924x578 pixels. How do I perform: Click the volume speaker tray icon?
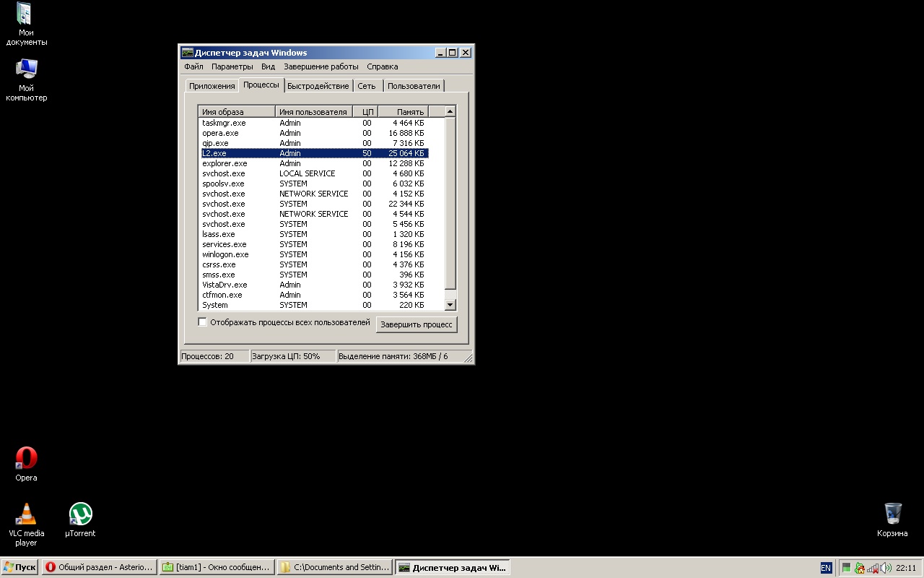(886, 568)
